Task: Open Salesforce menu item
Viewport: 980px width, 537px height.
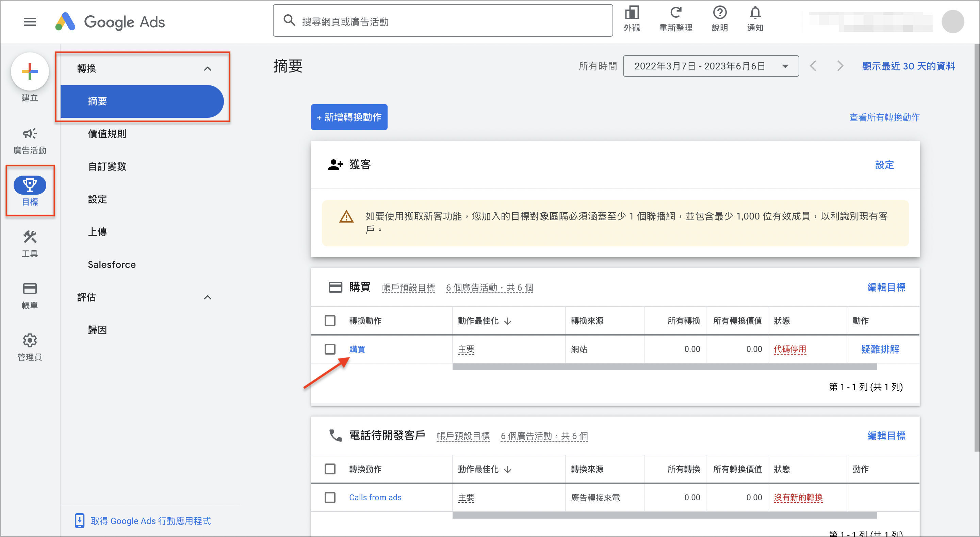Action: point(112,264)
